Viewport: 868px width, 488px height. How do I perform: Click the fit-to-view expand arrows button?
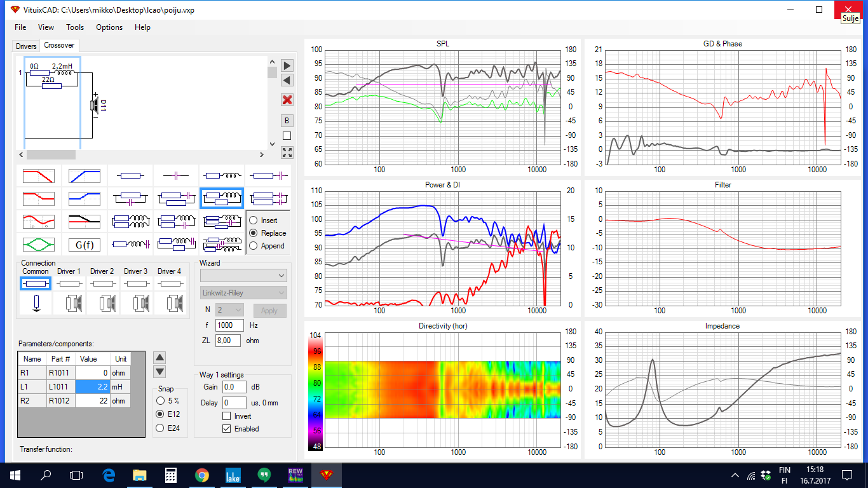click(287, 152)
